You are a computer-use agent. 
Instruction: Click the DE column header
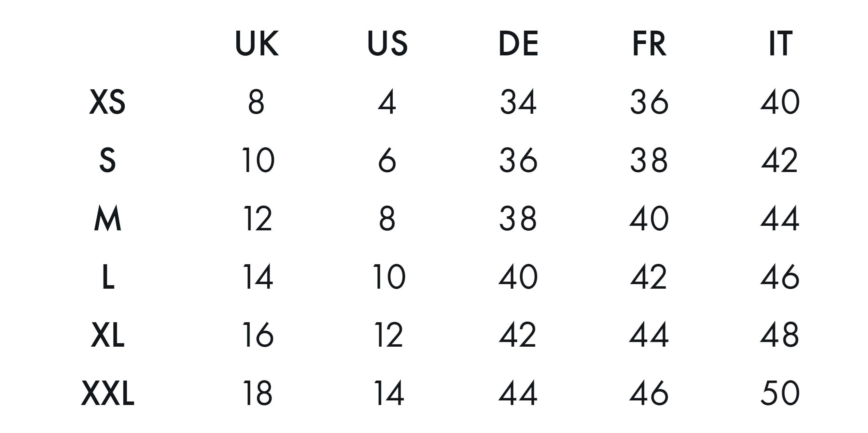coord(518,44)
